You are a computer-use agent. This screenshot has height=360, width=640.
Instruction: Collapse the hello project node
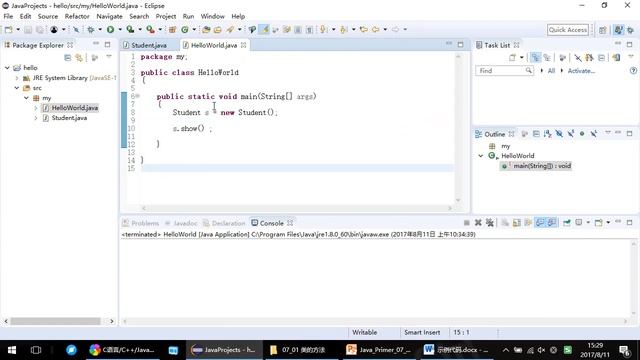pos(7,68)
